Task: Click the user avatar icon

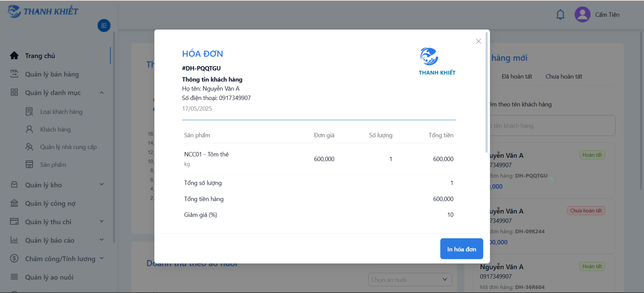Action: 582,14
